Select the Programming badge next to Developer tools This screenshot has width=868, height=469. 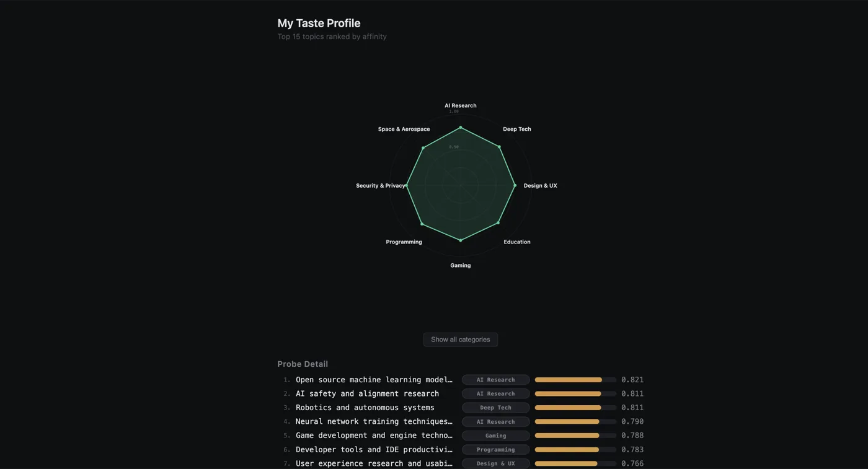click(495, 449)
